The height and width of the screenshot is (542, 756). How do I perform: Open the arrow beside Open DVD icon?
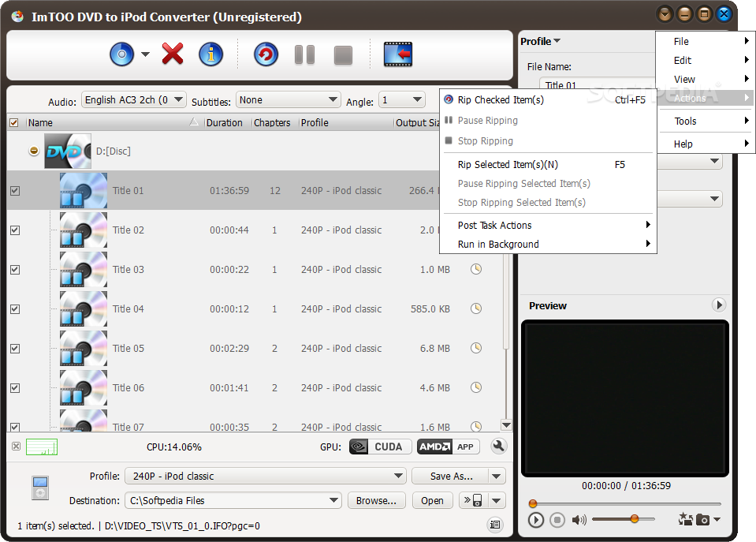coord(145,54)
